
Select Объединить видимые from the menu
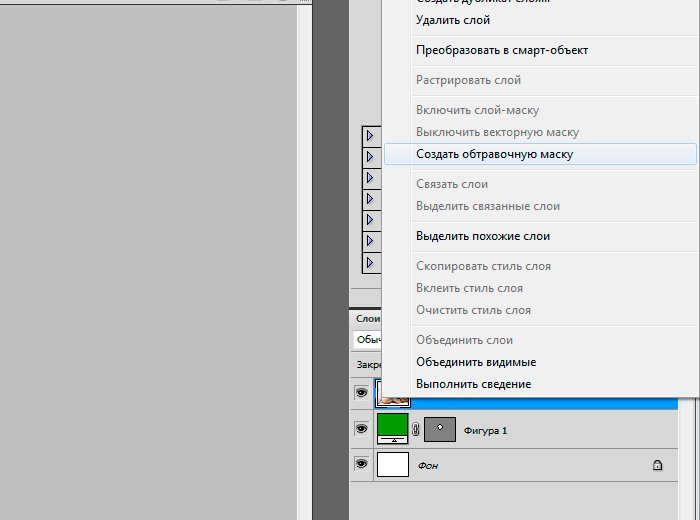click(476, 362)
